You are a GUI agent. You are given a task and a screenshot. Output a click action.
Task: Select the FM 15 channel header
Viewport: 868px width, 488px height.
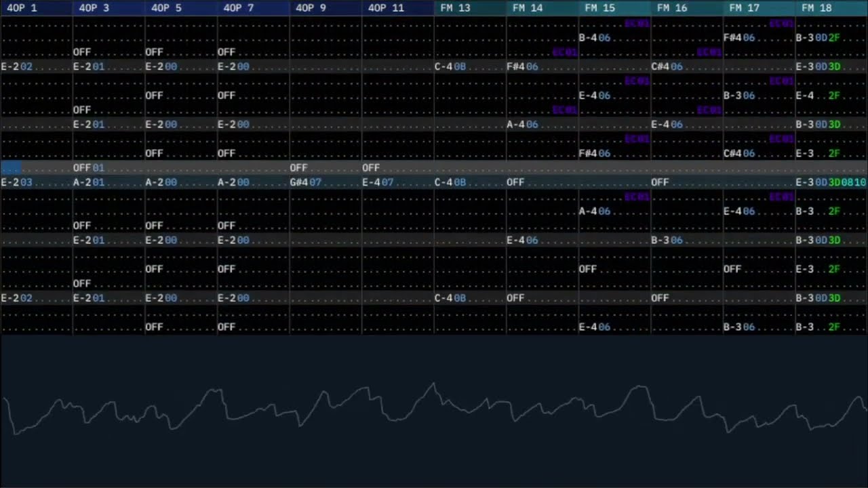pyautogui.click(x=615, y=8)
